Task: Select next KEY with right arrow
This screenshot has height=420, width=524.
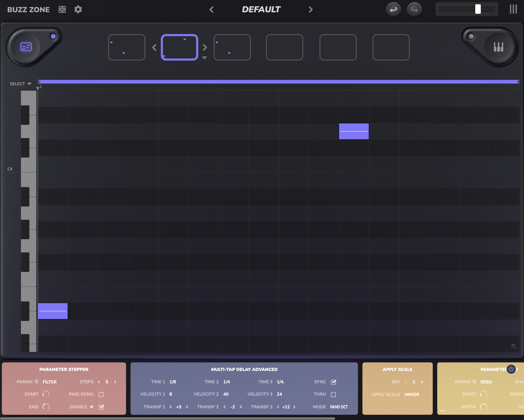Action: click(x=422, y=382)
